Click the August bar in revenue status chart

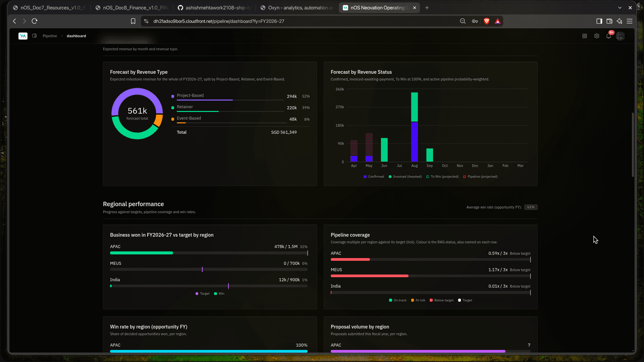pos(415,127)
